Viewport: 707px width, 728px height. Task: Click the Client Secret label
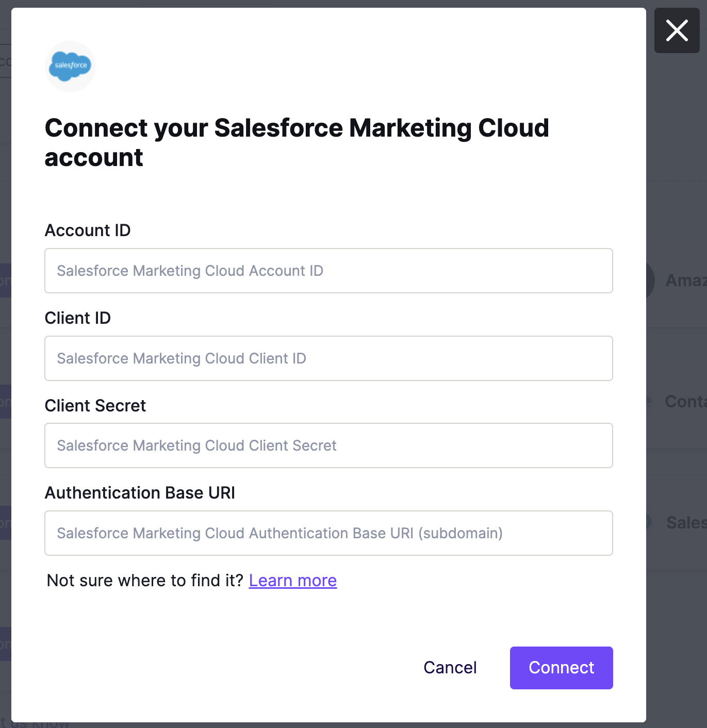click(95, 406)
